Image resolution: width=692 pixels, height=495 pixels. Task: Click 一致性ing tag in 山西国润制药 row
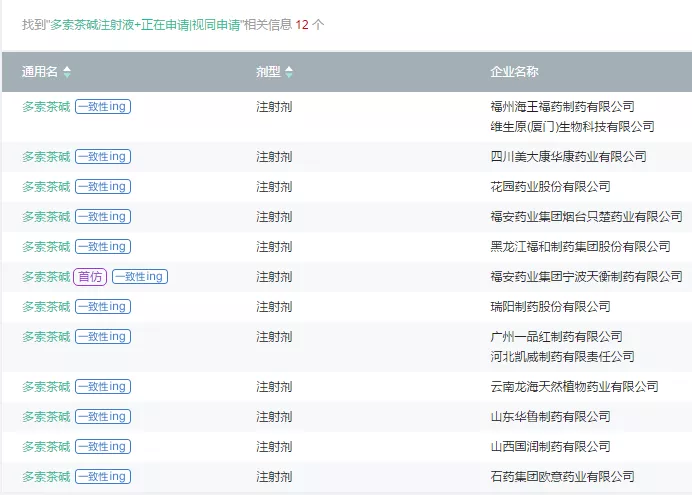pyautogui.click(x=103, y=446)
